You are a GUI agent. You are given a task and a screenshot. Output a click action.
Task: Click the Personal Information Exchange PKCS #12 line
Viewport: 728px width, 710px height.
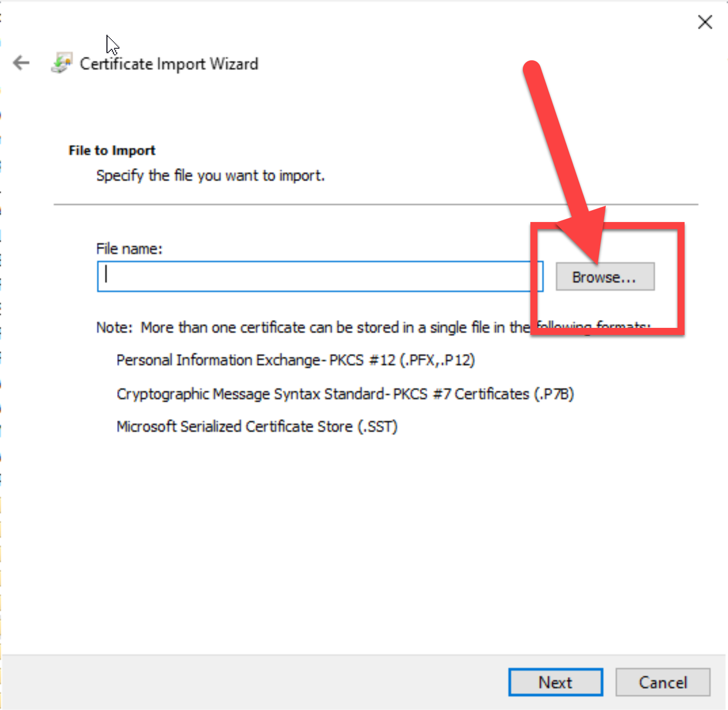(x=295, y=360)
